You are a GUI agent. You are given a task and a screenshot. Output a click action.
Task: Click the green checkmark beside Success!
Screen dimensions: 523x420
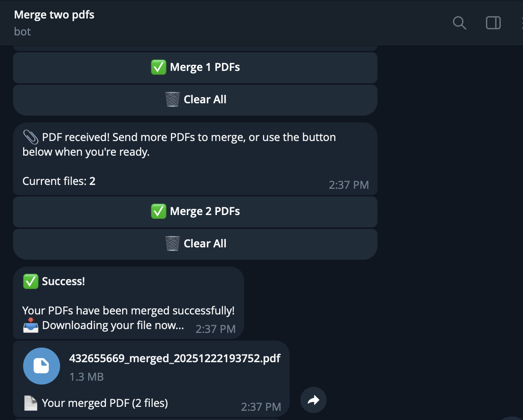coord(30,281)
